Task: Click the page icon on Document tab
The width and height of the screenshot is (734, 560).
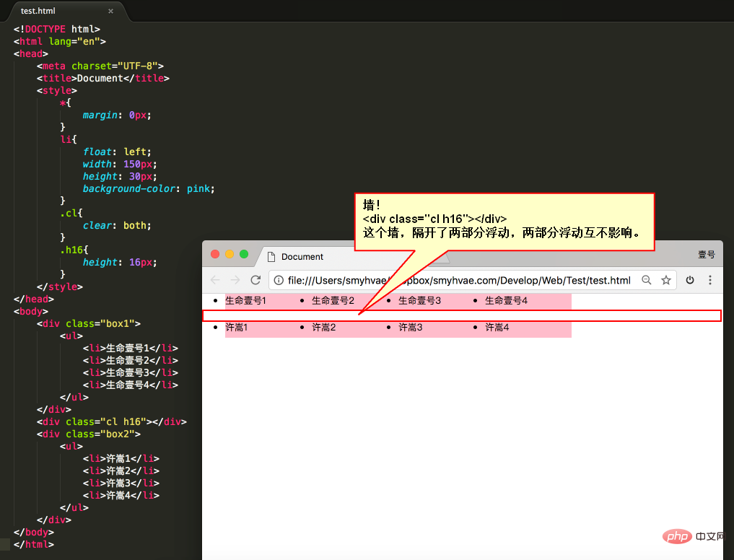Action: 271,257
